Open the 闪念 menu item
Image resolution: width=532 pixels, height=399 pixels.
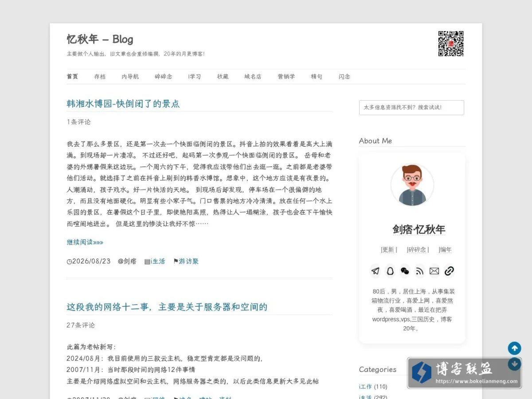(344, 76)
